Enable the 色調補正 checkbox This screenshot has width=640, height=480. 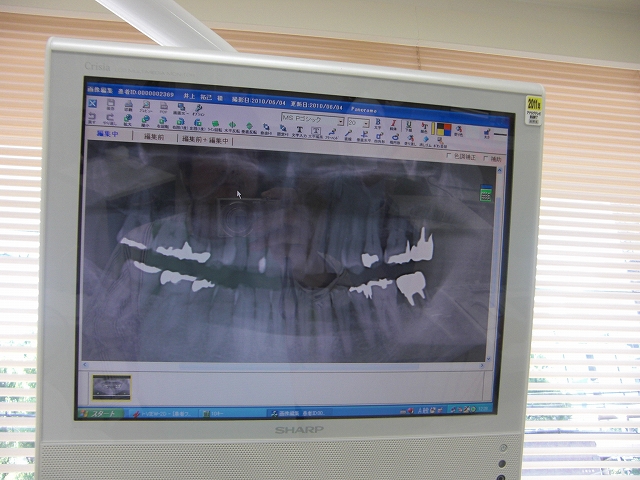coord(449,156)
